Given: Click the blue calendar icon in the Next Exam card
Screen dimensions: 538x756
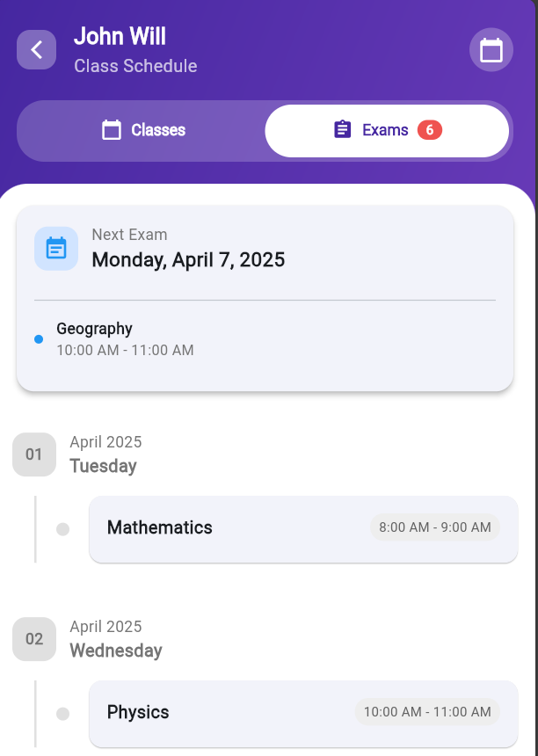Looking at the screenshot, I should click(x=55, y=248).
